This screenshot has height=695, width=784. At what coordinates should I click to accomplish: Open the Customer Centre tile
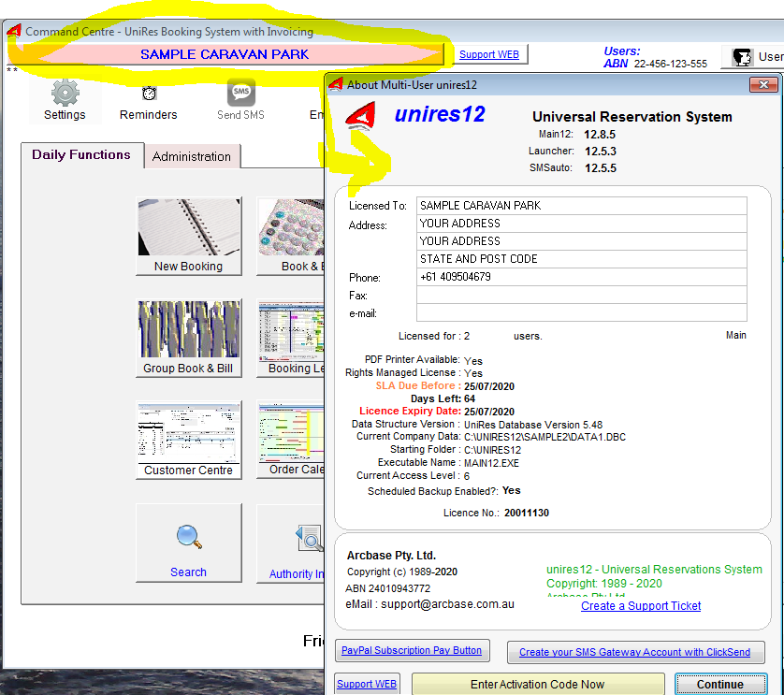[x=188, y=440]
